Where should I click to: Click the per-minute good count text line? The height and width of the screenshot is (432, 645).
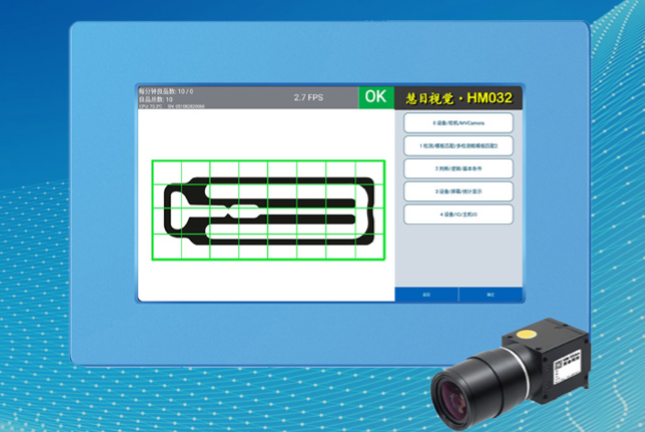click(x=166, y=91)
